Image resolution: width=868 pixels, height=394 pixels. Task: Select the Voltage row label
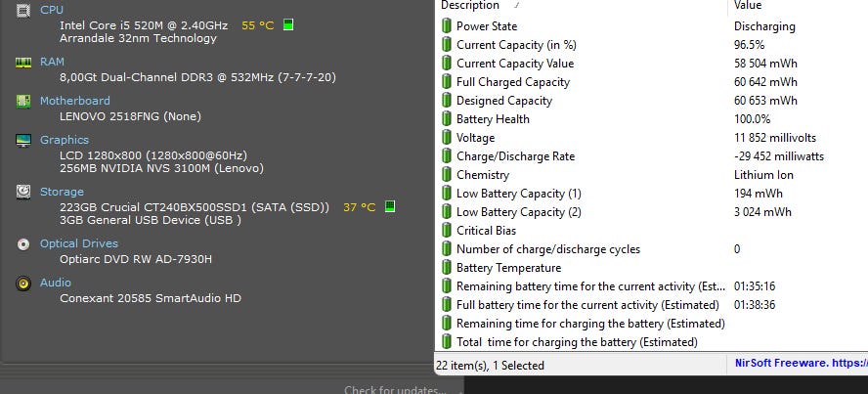pos(475,137)
